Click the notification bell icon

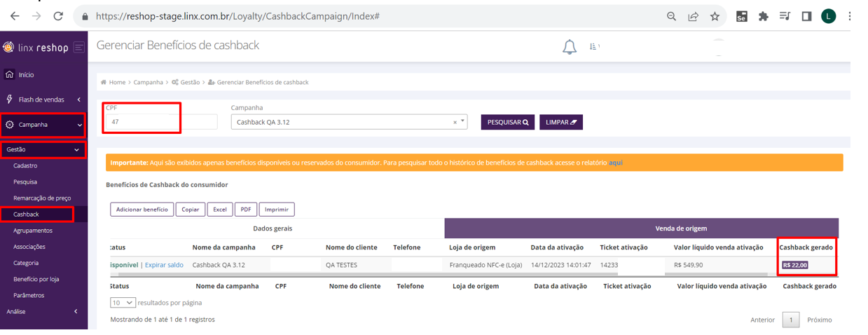tap(570, 47)
